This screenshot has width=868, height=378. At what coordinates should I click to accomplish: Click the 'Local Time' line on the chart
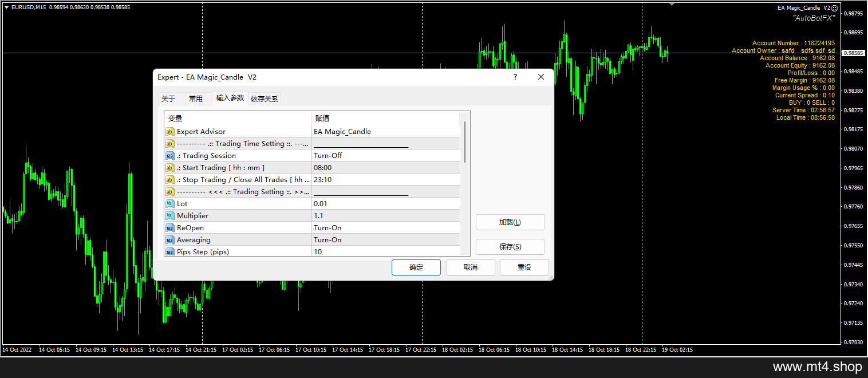(805, 117)
